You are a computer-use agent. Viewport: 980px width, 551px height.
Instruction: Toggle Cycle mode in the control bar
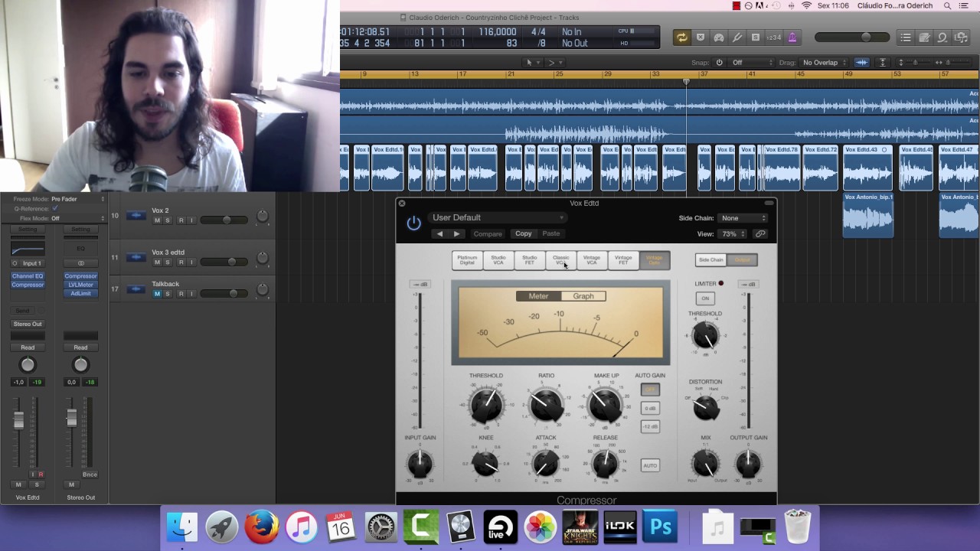tap(681, 37)
